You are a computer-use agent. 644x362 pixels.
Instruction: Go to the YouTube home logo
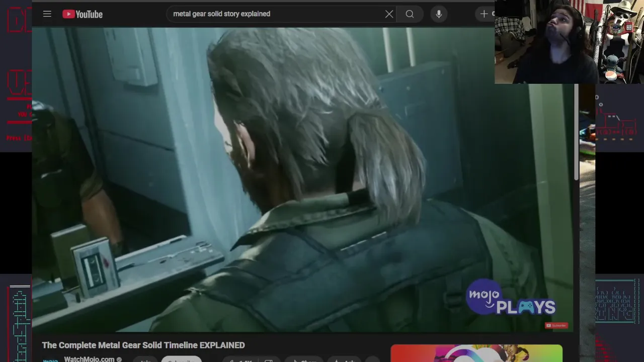click(x=83, y=14)
